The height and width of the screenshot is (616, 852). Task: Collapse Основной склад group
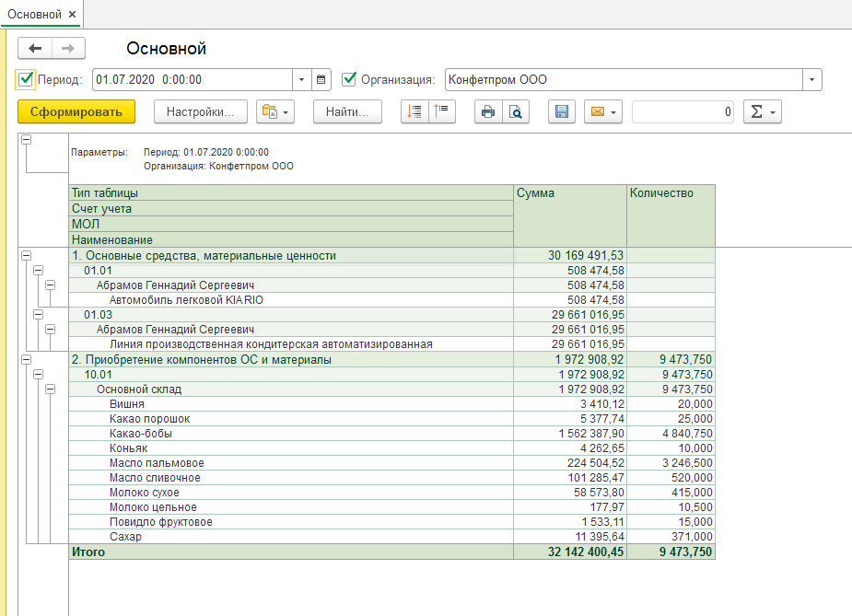pos(50,389)
